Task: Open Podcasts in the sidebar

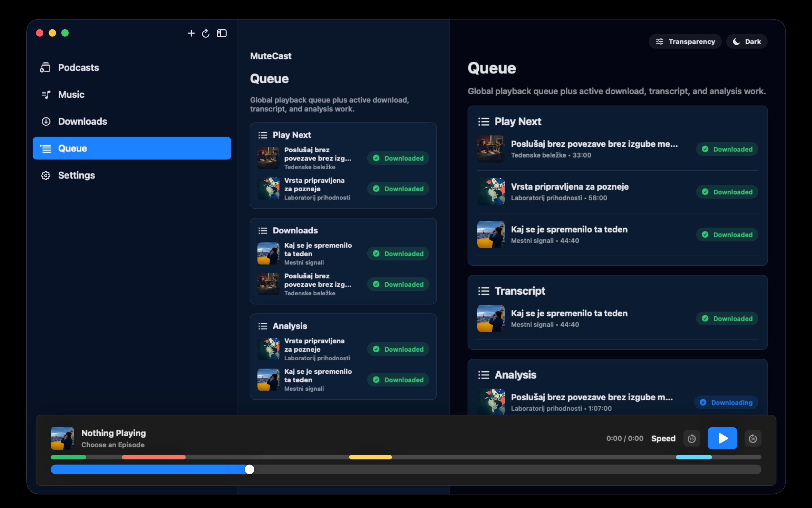Action: coord(132,67)
